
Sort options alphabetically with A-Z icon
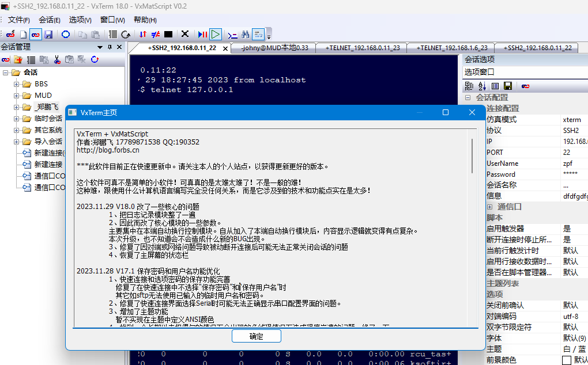tap(483, 86)
